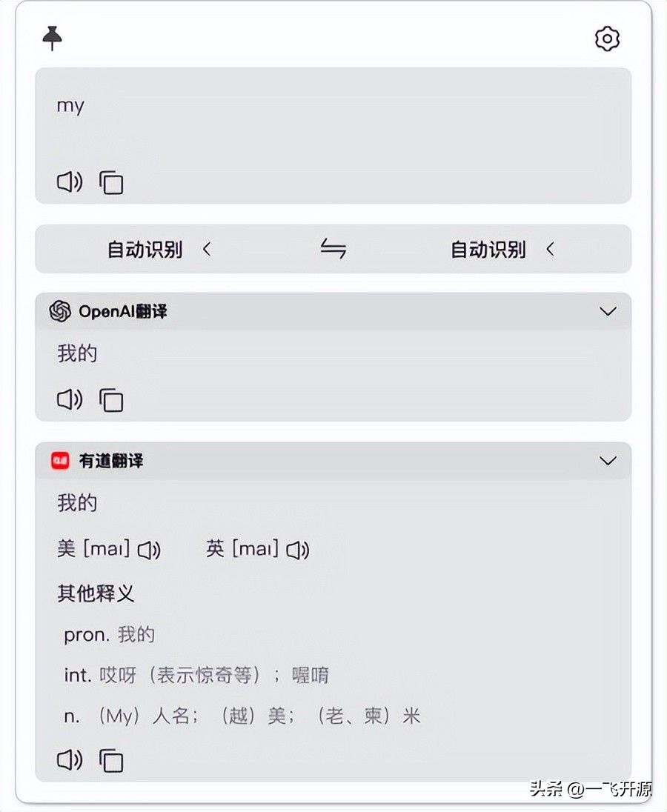Copy the Youdao translation result
Viewport: 667px width, 812px height.
coord(111,760)
